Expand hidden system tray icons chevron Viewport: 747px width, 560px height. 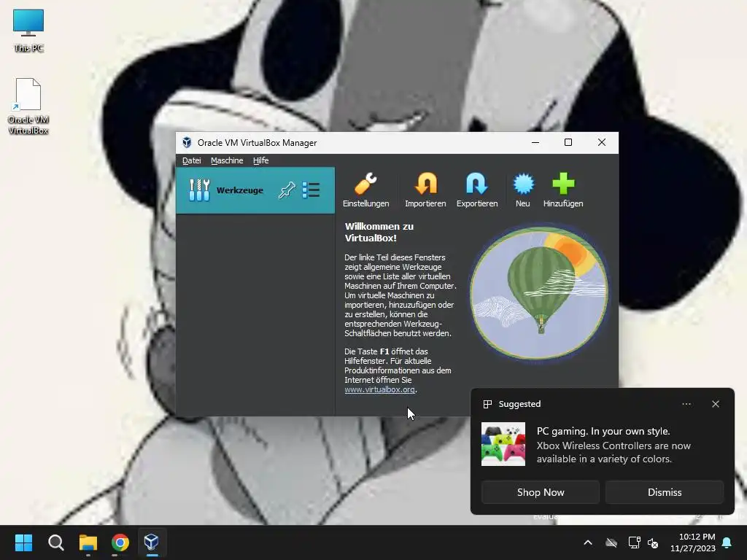(588, 542)
